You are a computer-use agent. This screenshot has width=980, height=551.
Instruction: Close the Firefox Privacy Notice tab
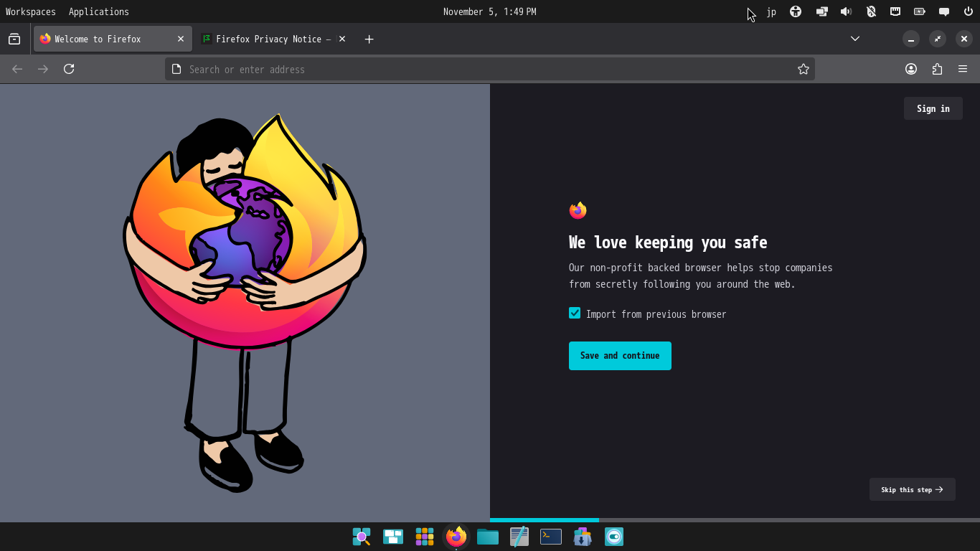point(342,39)
